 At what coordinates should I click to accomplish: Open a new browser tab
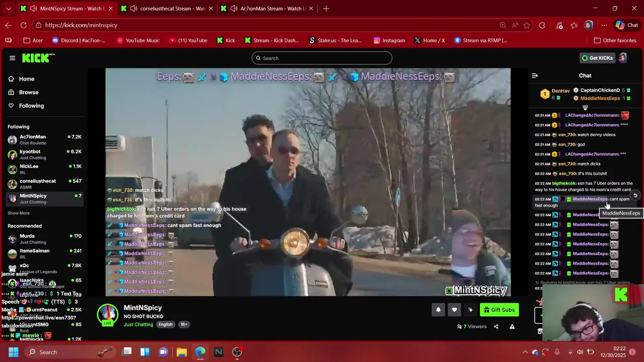[326, 9]
